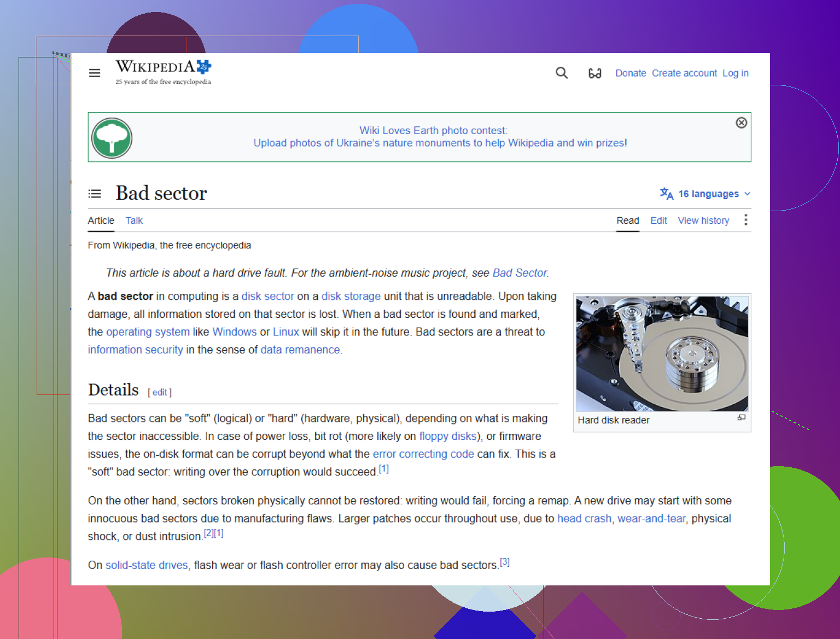
Task: Enlarge the hard disk image icon
Action: [742, 417]
